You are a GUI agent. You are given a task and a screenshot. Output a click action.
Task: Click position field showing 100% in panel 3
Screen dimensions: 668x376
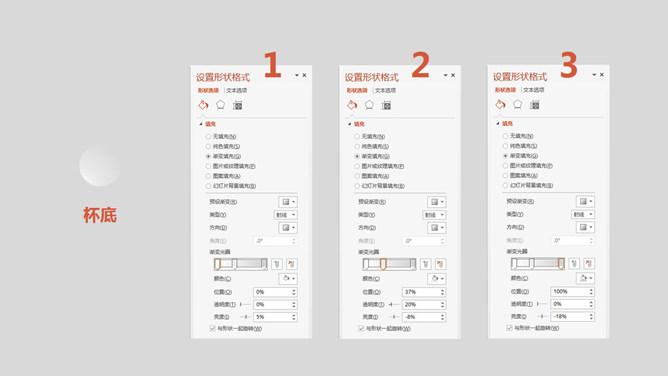(x=573, y=292)
